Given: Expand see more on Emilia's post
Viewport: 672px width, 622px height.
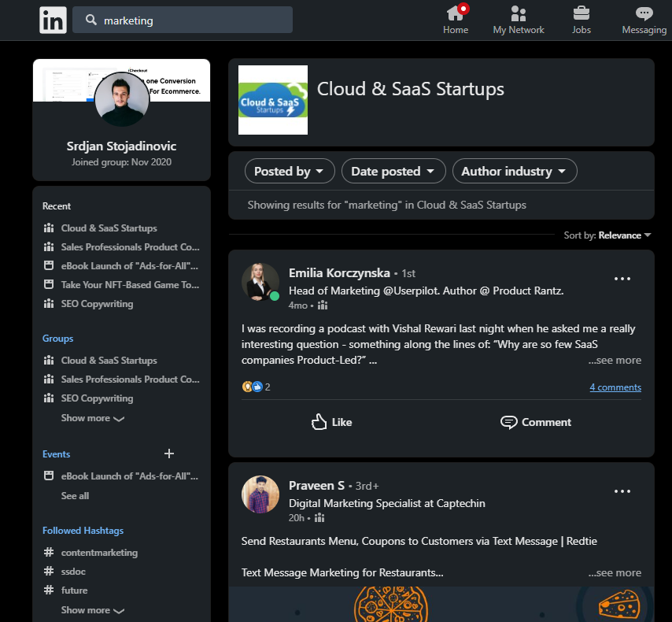Looking at the screenshot, I should click(615, 361).
